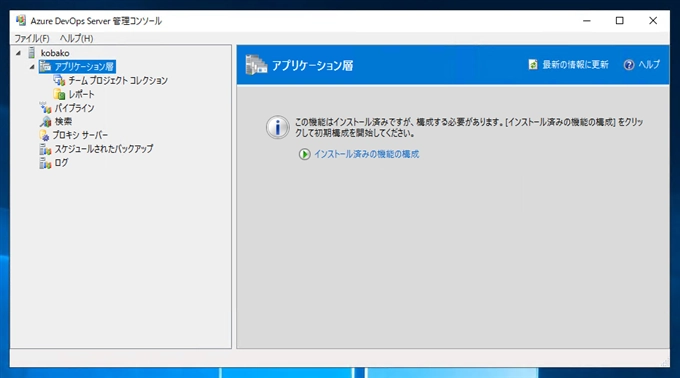Click the チーム プロジェクト コレクション icon
The height and width of the screenshot is (378, 680).
pyautogui.click(x=59, y=80)
